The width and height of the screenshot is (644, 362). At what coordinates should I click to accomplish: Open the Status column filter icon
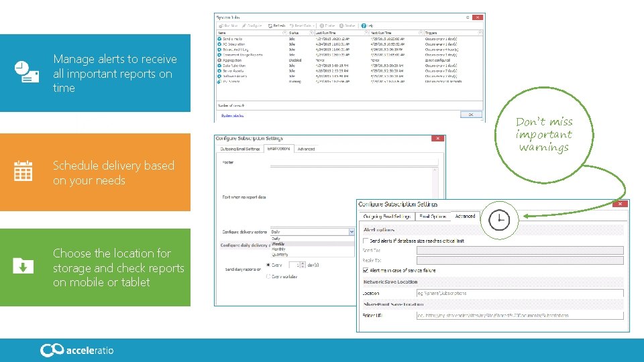(x=312, y=33)
